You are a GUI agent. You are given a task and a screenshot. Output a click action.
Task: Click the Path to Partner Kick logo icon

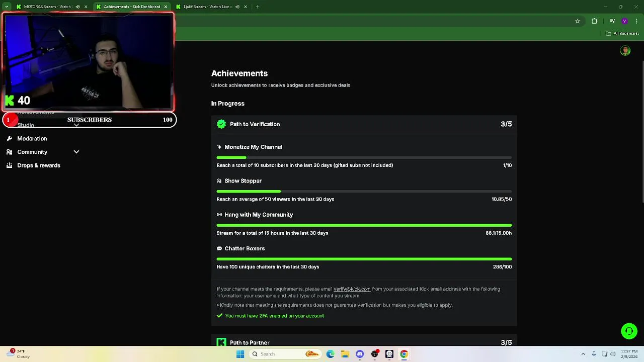221,342
